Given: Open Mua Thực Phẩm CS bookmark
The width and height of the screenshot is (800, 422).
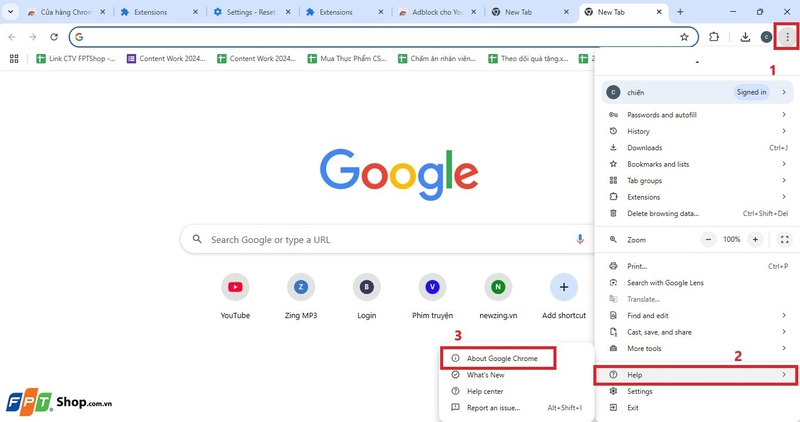Looking at the screenshot, I should (x=347, y=59).
